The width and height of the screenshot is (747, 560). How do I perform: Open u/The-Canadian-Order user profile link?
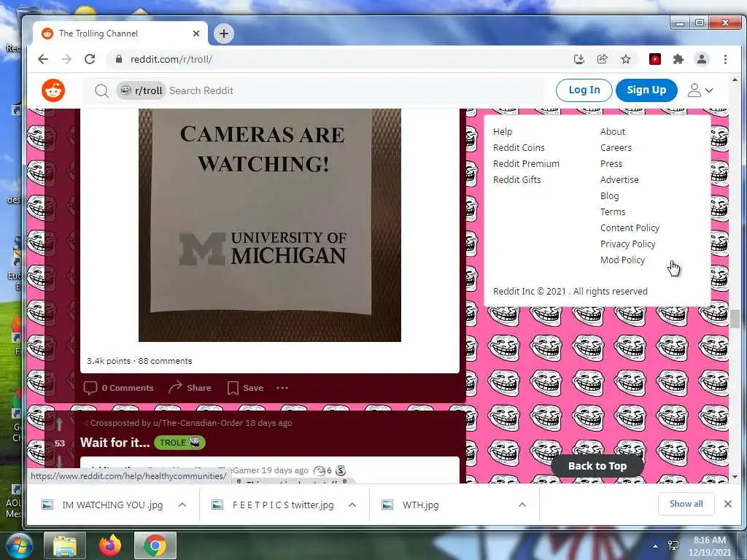pos(198,423)
